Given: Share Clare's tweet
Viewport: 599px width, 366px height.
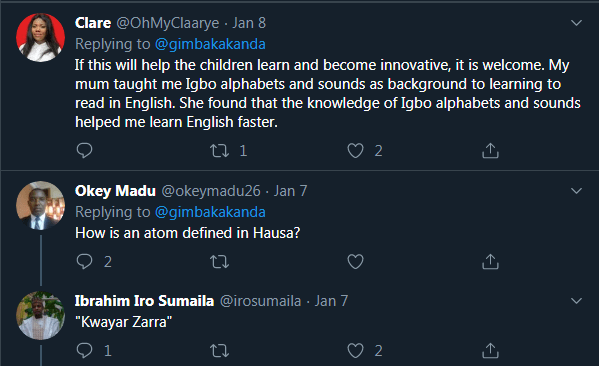Looking at the screenshot, I should (x=491, y=151).
